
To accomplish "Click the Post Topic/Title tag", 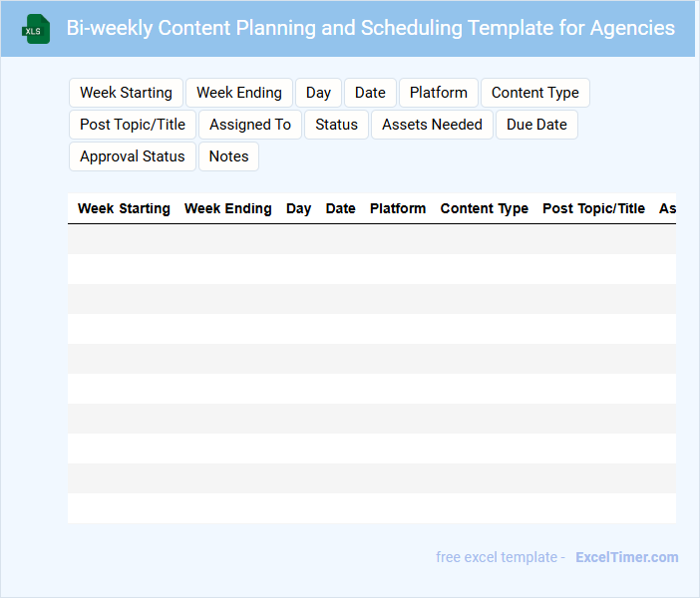I will (x=133, y=125).
